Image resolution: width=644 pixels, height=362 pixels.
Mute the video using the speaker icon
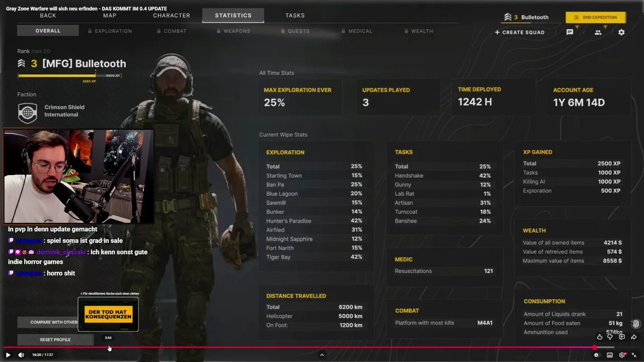[x=21, y=355]
